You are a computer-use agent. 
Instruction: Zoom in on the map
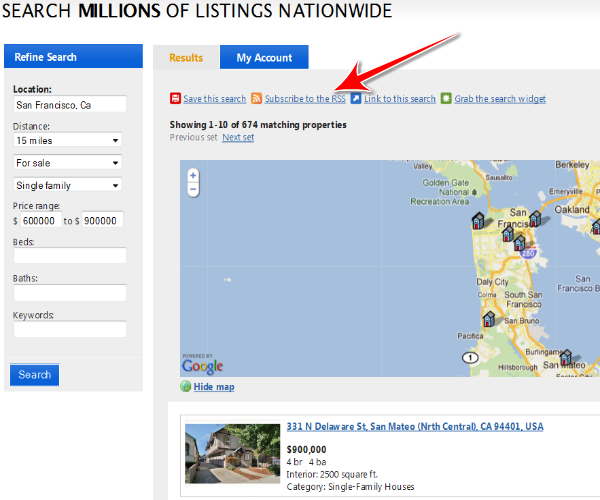click(x=193, y=176)
